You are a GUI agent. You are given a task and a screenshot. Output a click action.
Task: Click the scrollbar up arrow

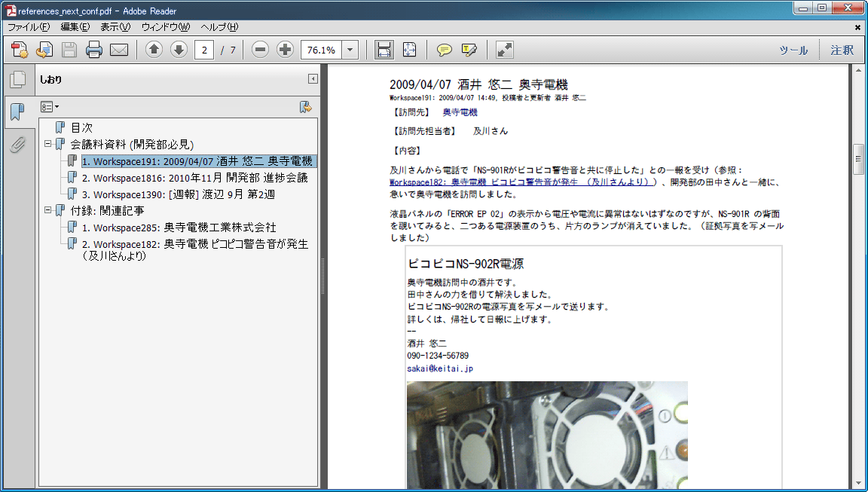pos(859,70)
